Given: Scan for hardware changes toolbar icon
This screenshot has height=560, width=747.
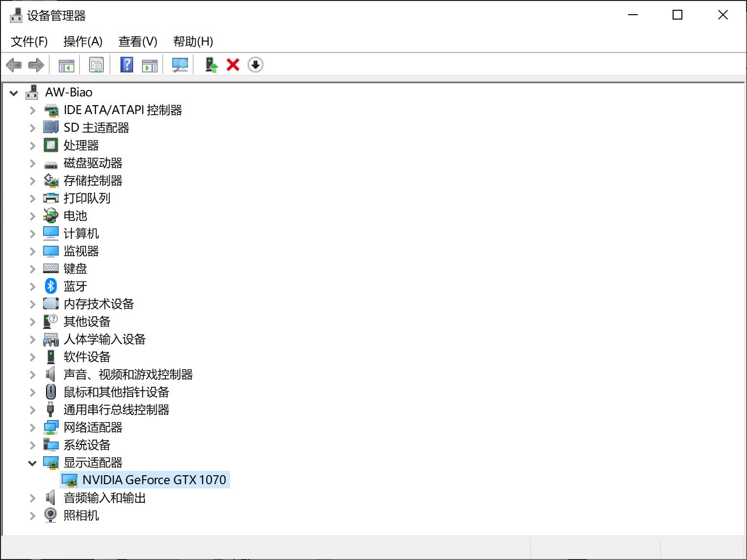Looking at the screenshot, I should click(180, 65).
